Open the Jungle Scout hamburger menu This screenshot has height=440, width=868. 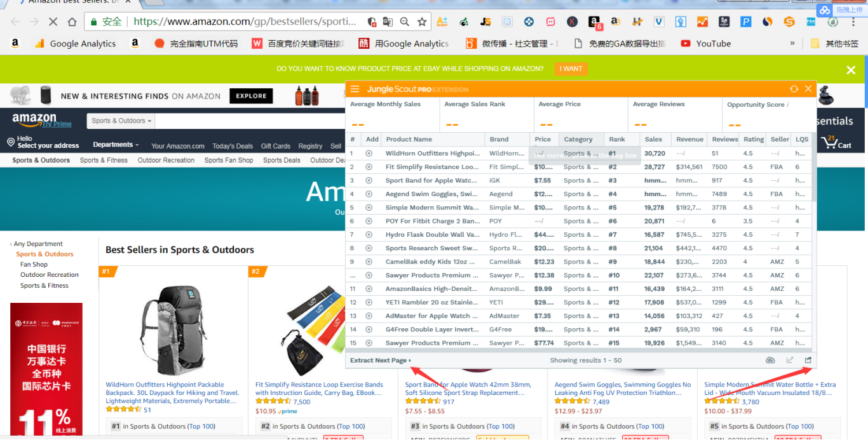click(x=355, y=89)
